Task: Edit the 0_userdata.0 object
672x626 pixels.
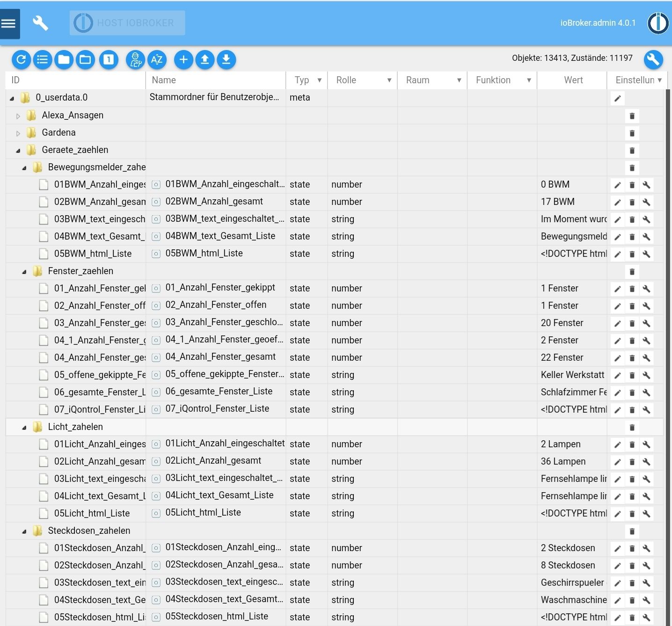Action: point(618,98)
